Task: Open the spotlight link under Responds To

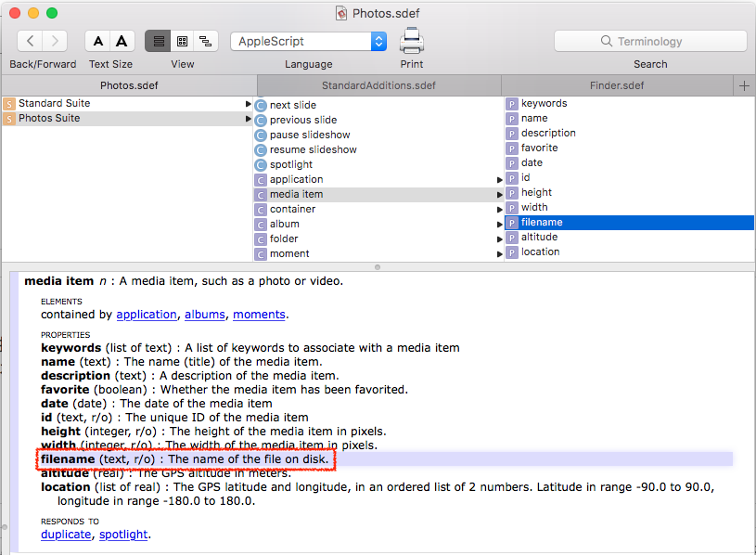Action: click(x=123, y=535)
